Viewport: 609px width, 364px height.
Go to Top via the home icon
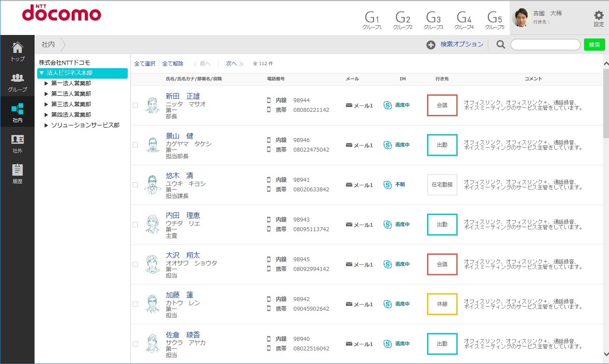click(17, 51)
